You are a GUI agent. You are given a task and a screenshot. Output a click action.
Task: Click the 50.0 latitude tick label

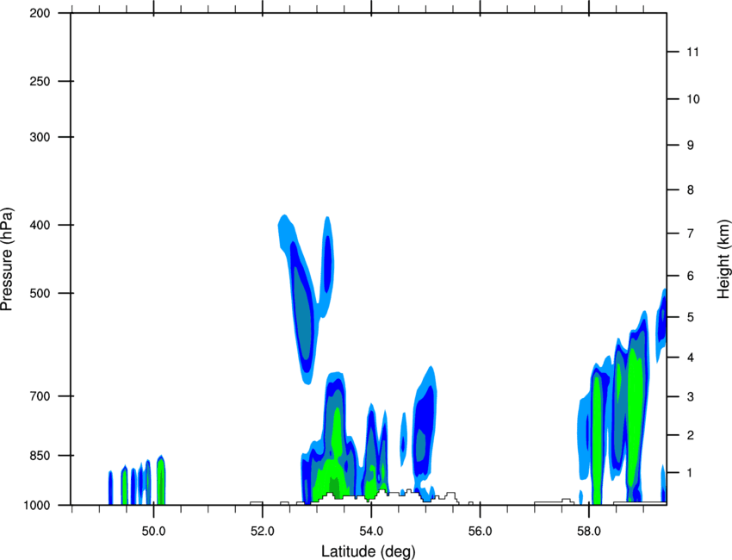pos(153,531)
